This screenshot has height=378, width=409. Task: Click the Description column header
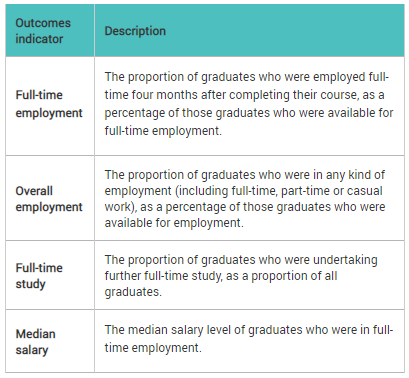pyautogui.click(x=135, y=31)
